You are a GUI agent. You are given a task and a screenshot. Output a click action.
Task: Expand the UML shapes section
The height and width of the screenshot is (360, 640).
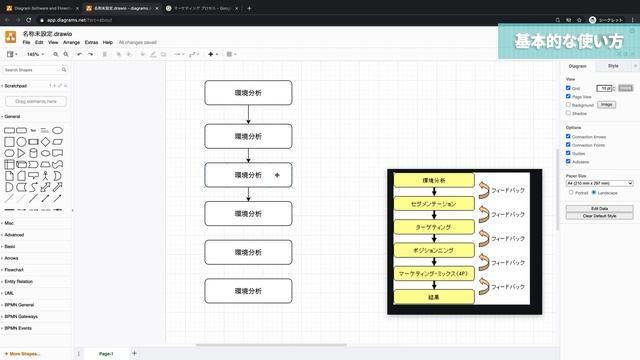tap(9, 293)
